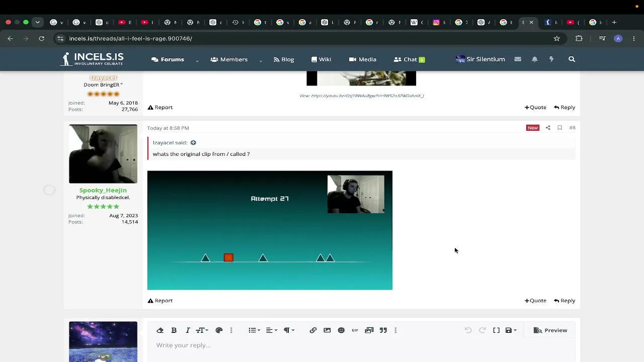Click Spooky_Heejin's avatar image
This screenshot has width=644, height=362.
click(x=103, y=154)
